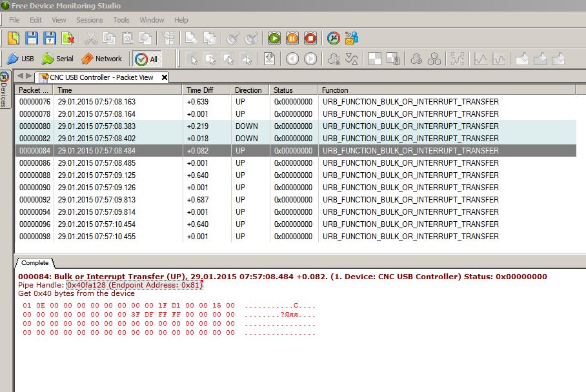Select packet row 00000080
586x392 pixels.
[296, 126]
